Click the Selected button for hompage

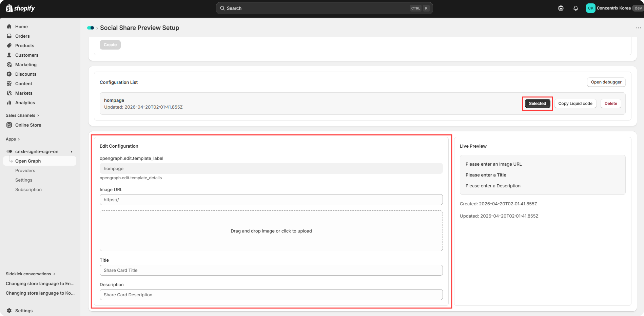(x=538, y=104)
